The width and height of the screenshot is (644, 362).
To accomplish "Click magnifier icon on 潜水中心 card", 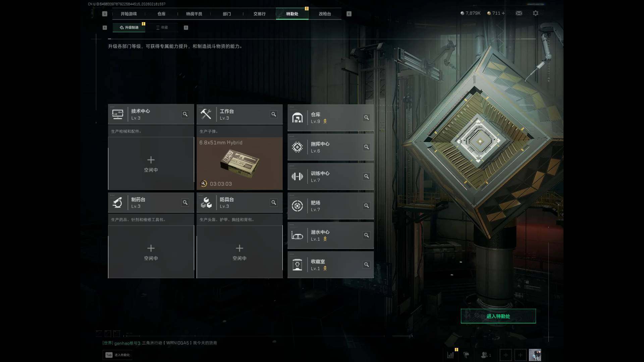I will click(x=366, y=235).
